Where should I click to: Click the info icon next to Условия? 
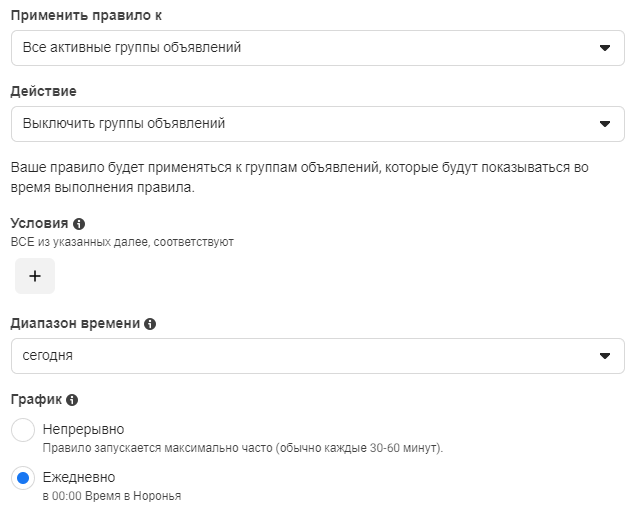79,224
